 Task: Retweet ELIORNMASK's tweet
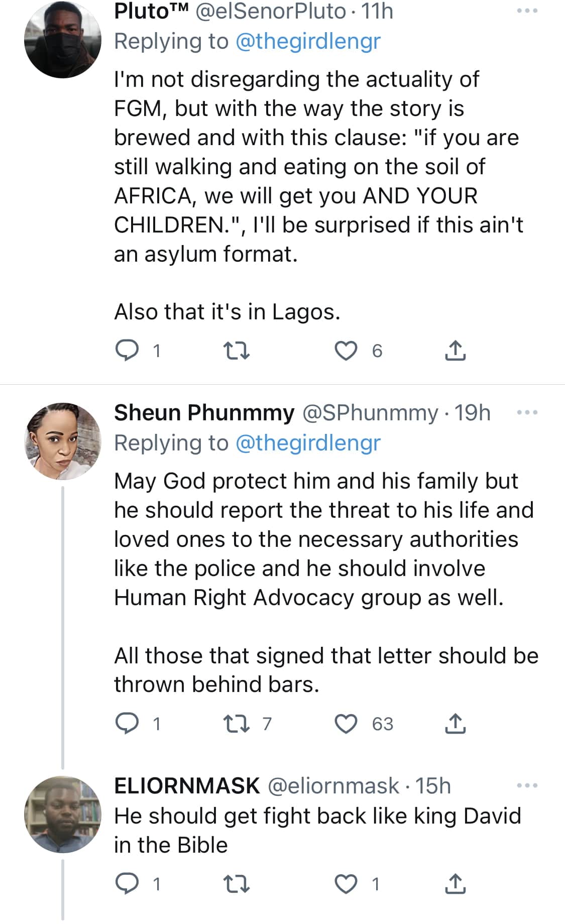pos(236,883)
